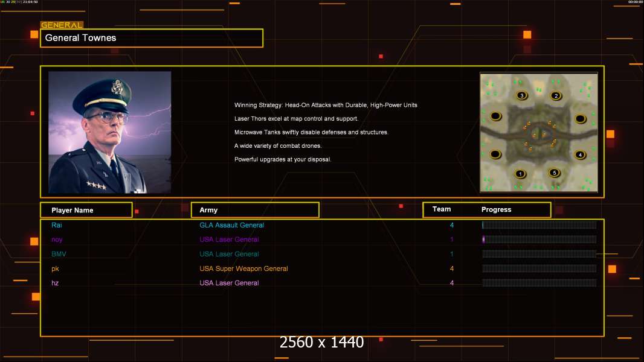
Task: Select player name Rai
Action: point(57,224)
